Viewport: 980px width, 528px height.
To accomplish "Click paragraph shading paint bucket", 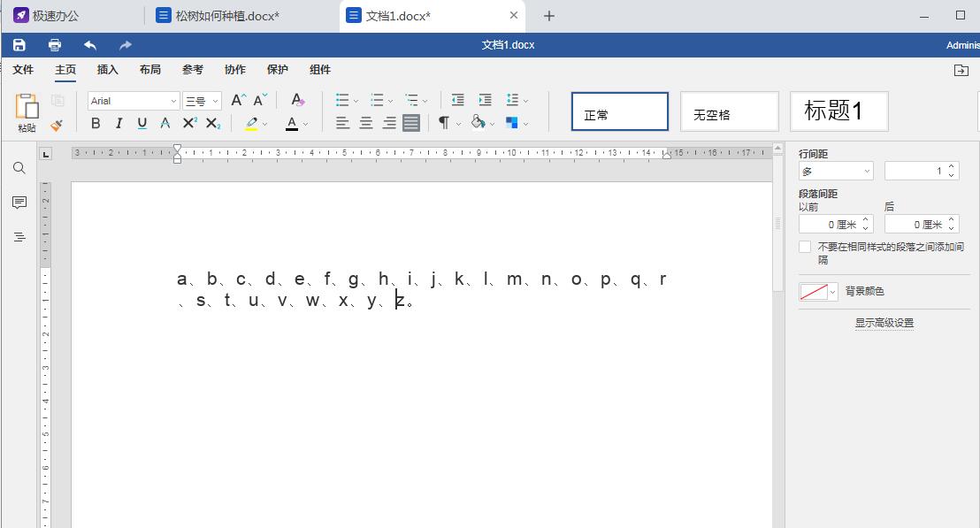I will [x=479, y=122].
